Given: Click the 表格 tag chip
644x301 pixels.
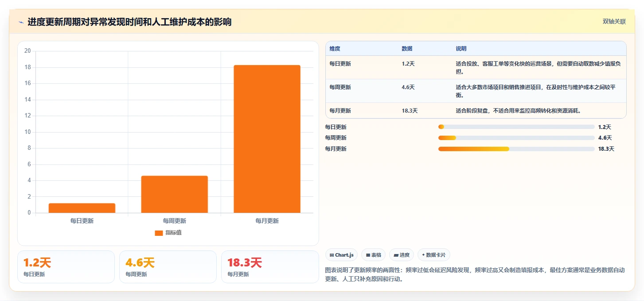Looking at the screenshot, I should pos(374,255).
